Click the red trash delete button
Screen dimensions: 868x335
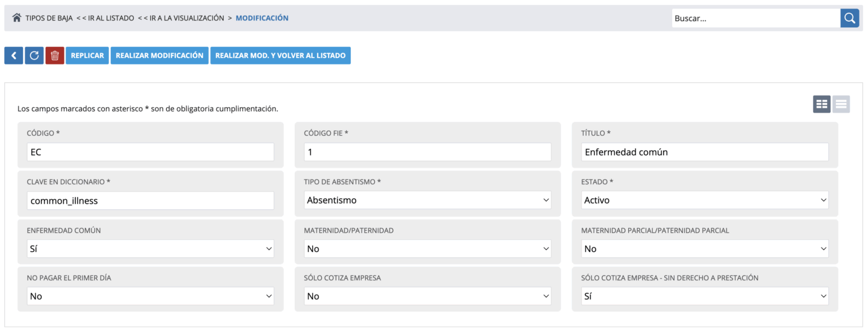(x=55, y=55)
